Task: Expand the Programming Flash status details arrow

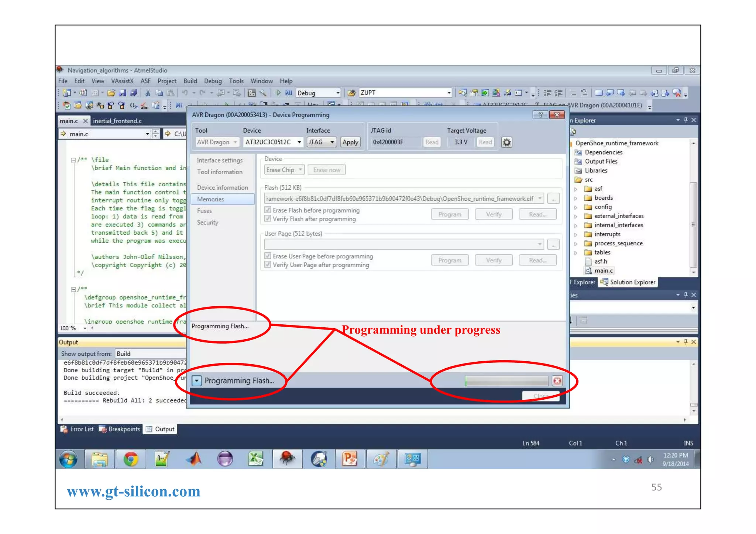Action: pos(197,380)
